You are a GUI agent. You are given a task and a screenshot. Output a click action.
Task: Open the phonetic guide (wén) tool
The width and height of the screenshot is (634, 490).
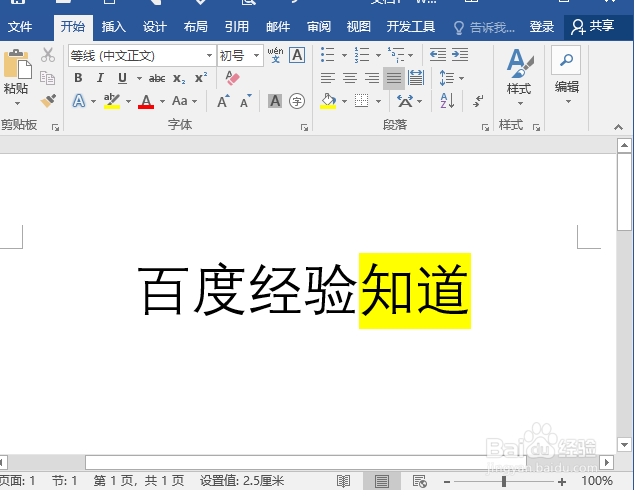tap(275, 55)
